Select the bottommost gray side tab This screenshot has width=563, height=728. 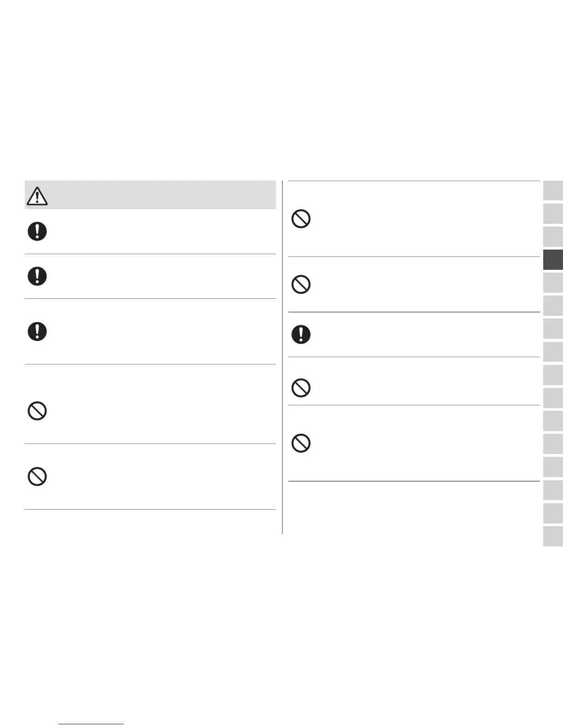pyautogui.click(x=553, y=536)
